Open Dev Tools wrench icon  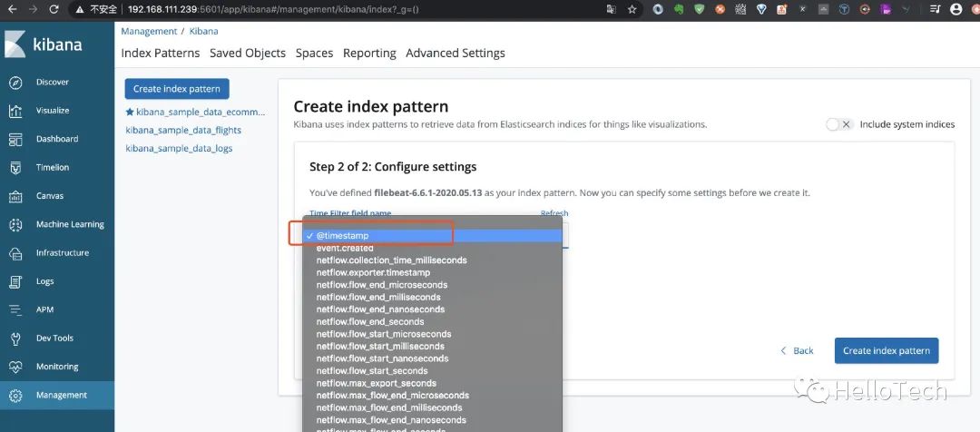pos(15,339)
